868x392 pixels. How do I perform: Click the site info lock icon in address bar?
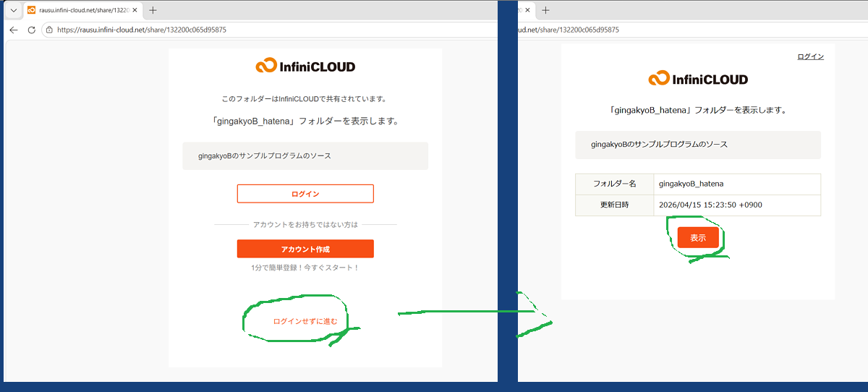[x=49, y=30]
